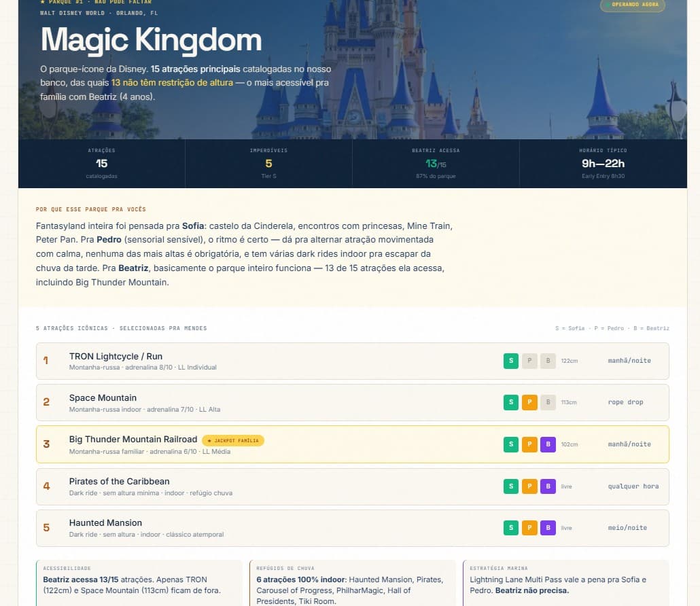The height and width of the screenshot is (606, 700).
Task: Click the P badge on Haunted Mansion row
Action: (x=529, y=527)
